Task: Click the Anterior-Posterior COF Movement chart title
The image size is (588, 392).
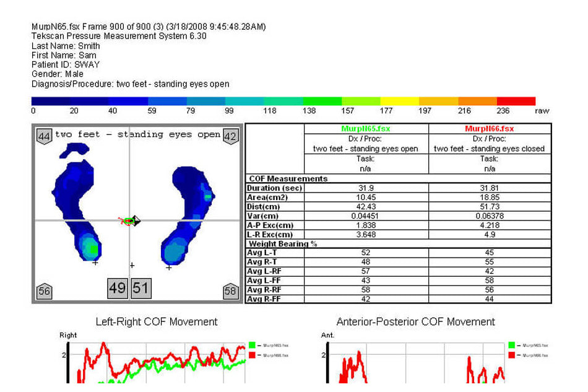Action: tap(415, 322)
